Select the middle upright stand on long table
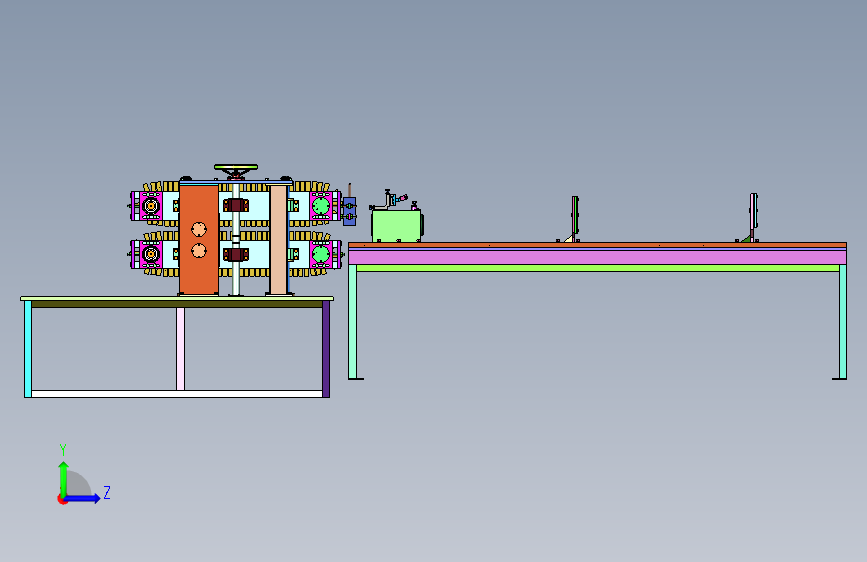 [575, 219]
